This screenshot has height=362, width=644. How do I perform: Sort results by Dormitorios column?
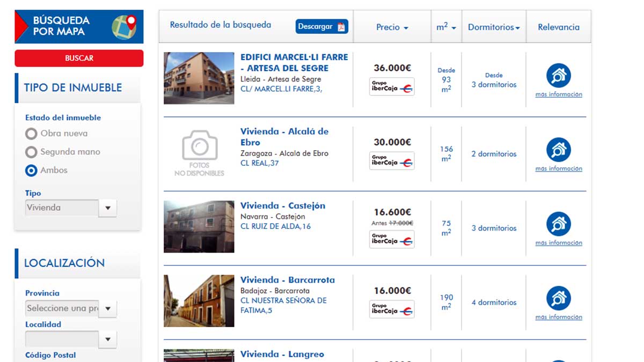click(494, 27)
